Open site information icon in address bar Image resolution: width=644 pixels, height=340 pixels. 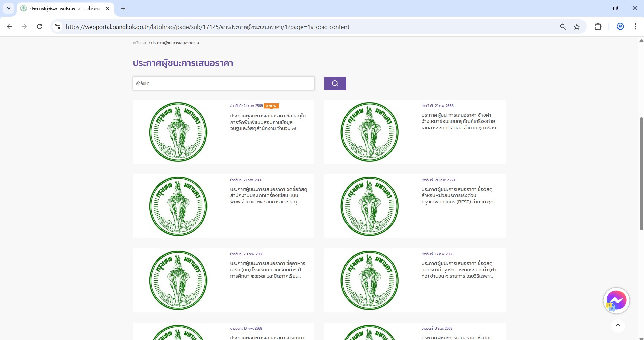point(57,27)
